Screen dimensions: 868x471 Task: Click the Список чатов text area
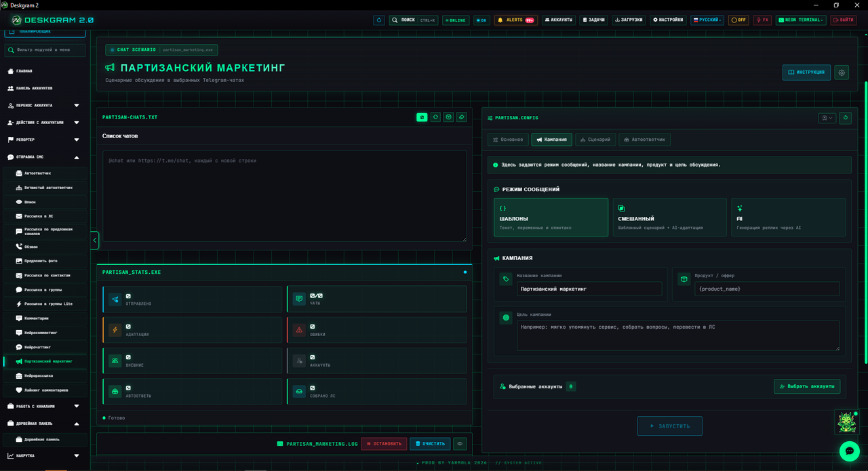285,197
